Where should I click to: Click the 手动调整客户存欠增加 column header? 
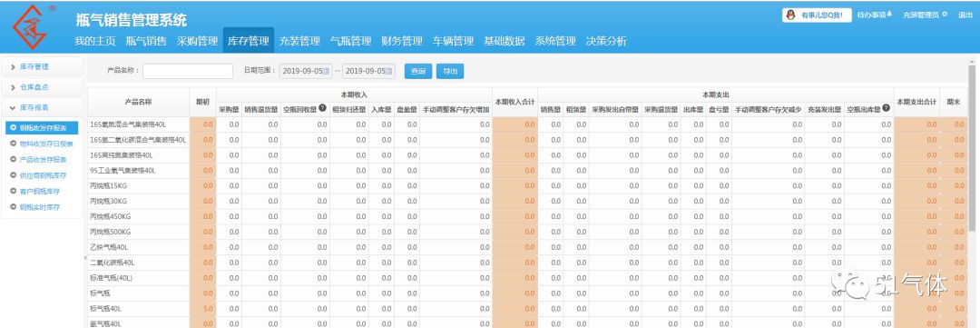456,110
